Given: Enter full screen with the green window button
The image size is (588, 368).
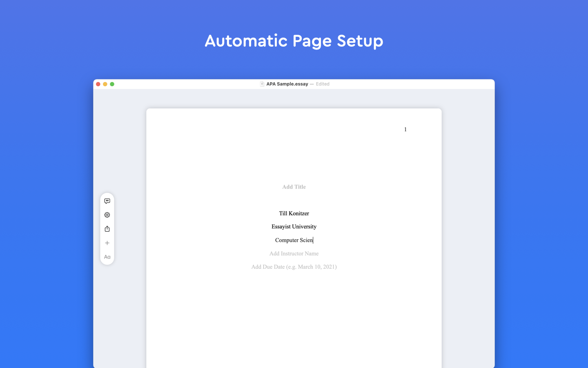Looking at the screenshot, I should pos(112,84).
